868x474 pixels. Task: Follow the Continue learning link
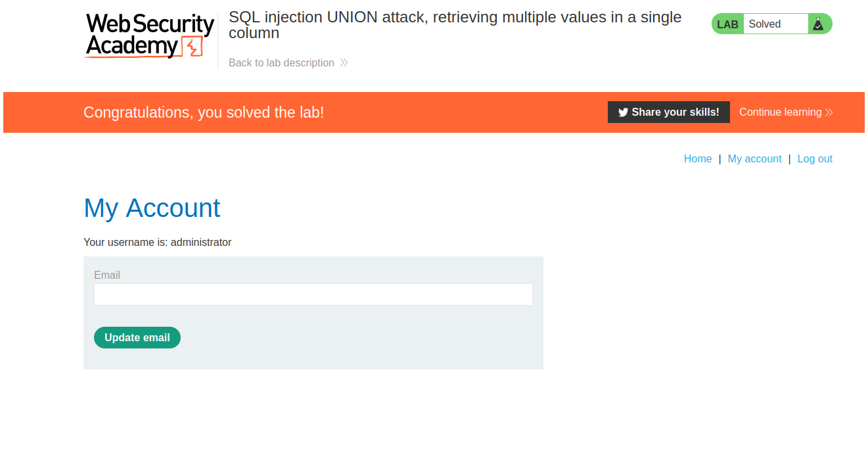[x=780, y=112]
